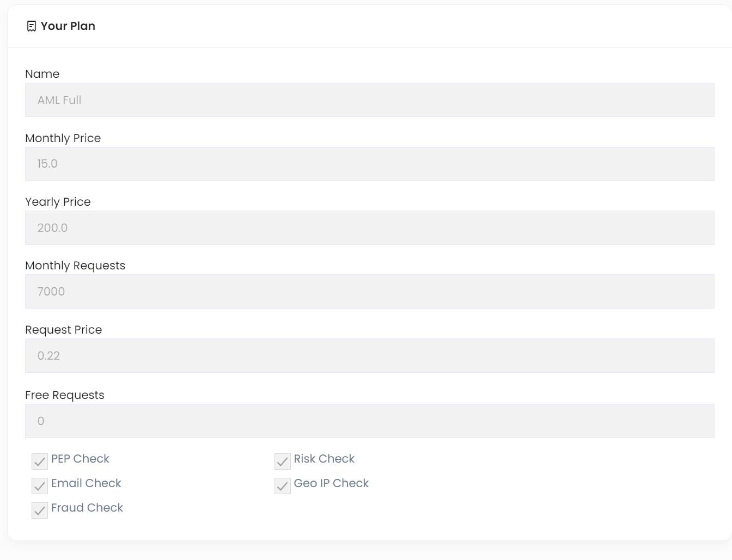The width and height of the screenshot is (732, 560).
Task: Click the Yearly Price label
Action: point(58,202)
